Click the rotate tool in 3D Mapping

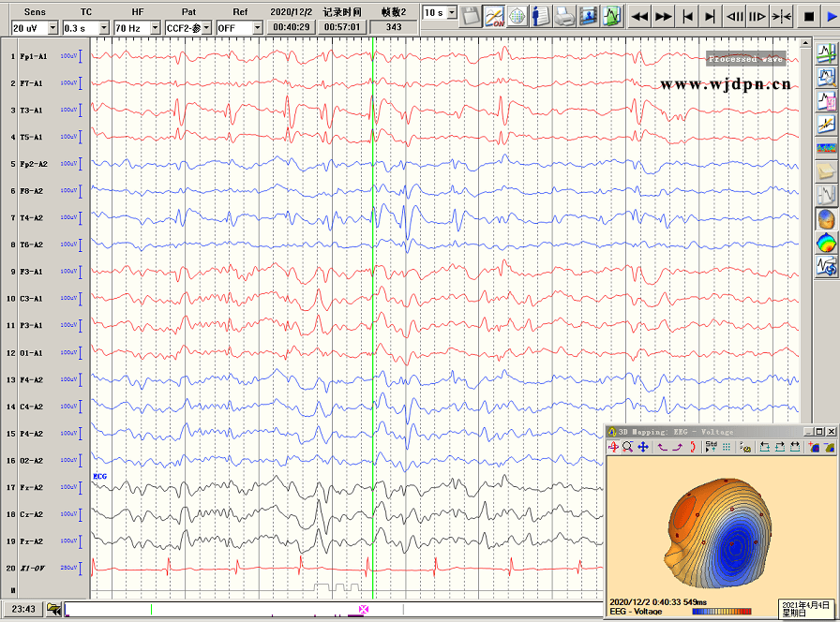[613, 448]
